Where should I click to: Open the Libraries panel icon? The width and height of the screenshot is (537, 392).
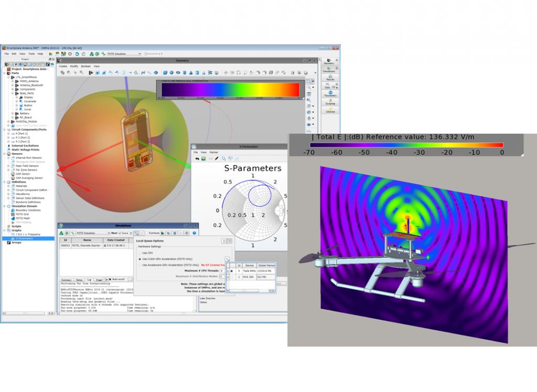pyautogui.click(x=330, y=110)
